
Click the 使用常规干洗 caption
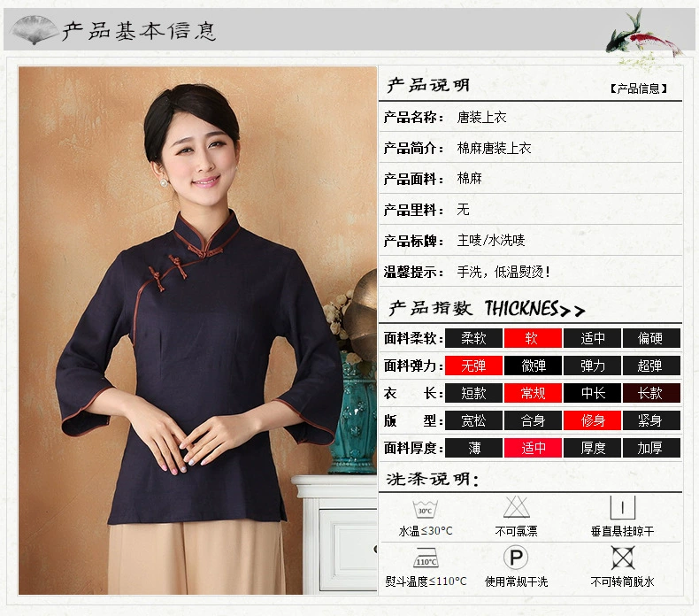[516, 581]
